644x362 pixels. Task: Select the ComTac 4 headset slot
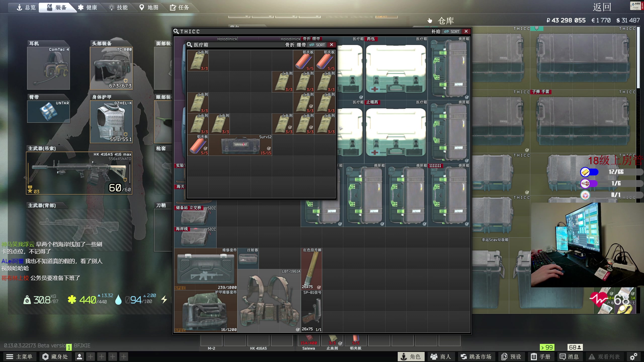click(x=48, y=68)
